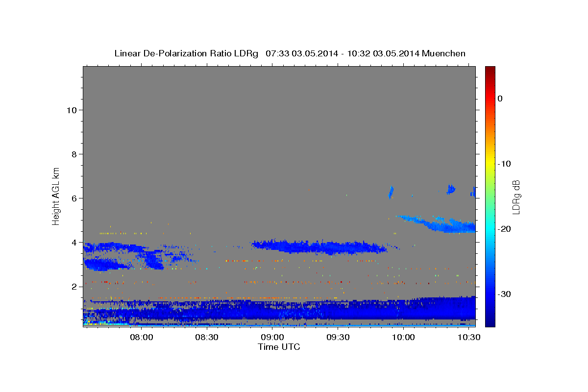This screenshot has height=392, width=588.
Task: Click the height axis label 6
Action: [74, 198]
